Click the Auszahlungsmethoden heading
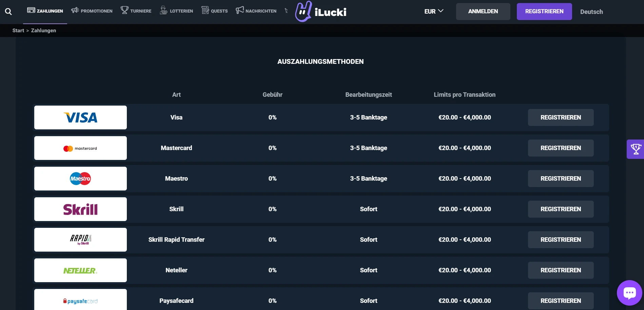The image size is (644, 310). pos(320,61)
